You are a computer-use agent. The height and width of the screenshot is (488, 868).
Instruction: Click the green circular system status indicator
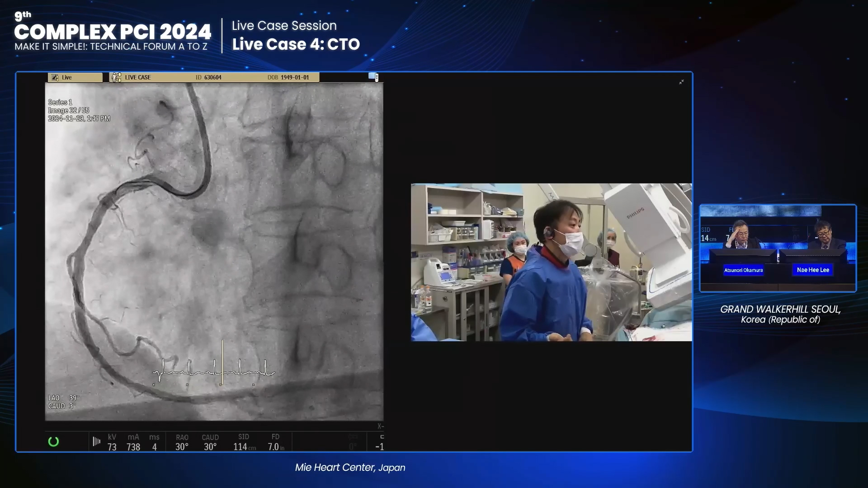point(53,441)
